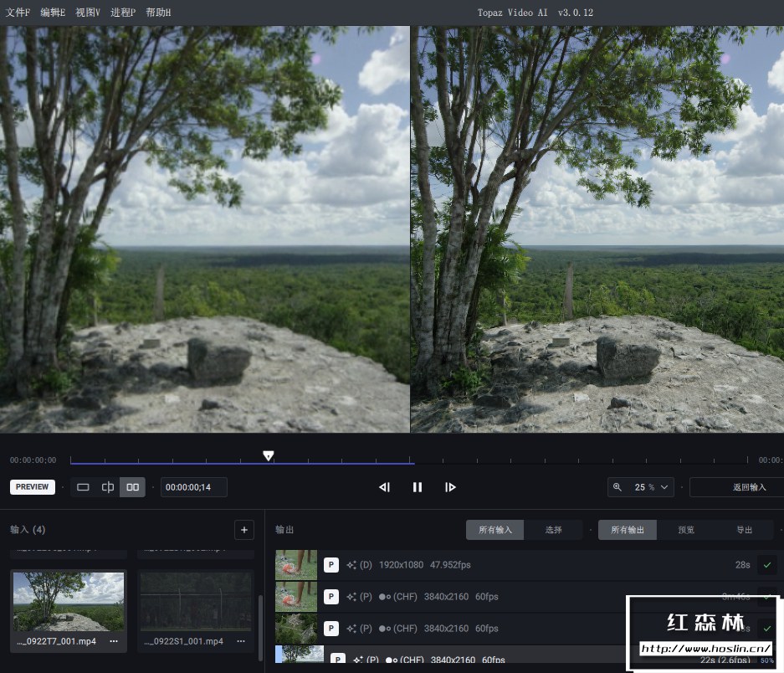
Task: Toggle the 所有输出 filter
Action: pos(628,529)
